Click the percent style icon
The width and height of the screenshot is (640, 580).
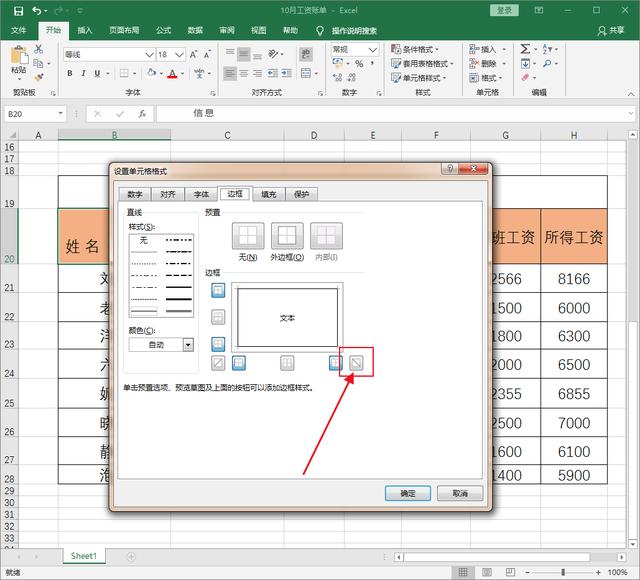(x=359, y=64)
